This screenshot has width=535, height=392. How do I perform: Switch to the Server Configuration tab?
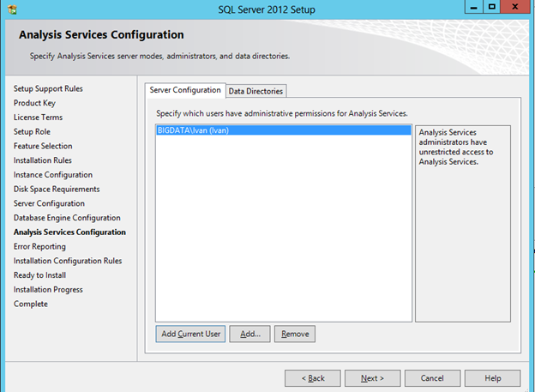(185, 90)
